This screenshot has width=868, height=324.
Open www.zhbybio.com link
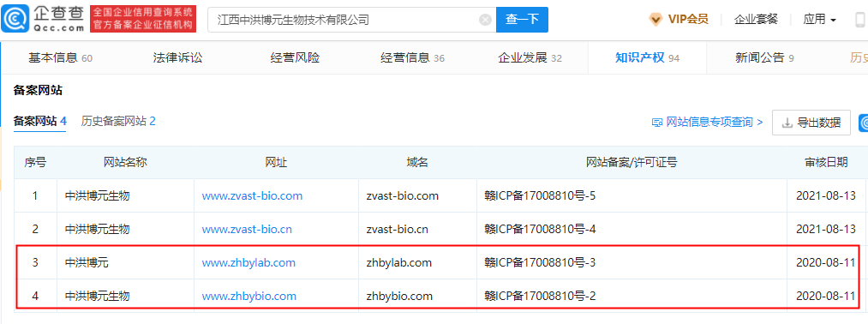click(248, 297)
